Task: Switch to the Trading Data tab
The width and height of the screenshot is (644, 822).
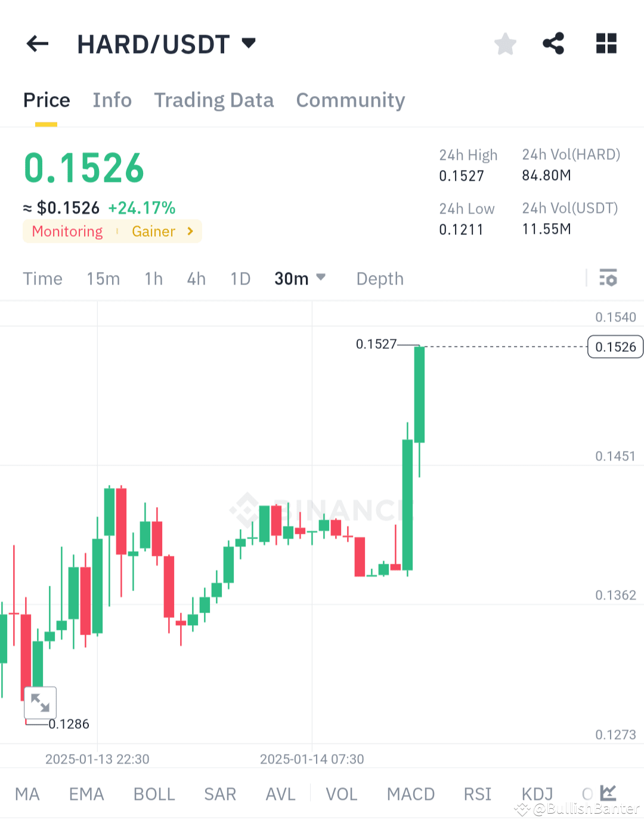Action: point(214,100)
